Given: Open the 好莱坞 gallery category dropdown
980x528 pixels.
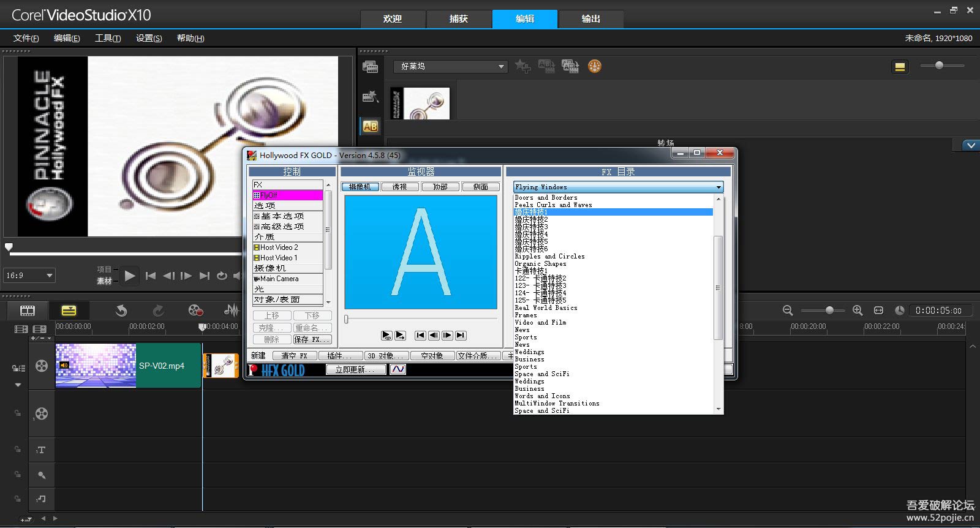Looking at the screenshot, I should click(451, 66).
